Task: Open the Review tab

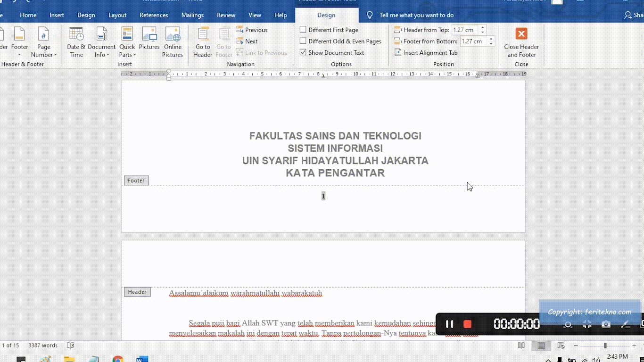Action: [x=226, y=15]
